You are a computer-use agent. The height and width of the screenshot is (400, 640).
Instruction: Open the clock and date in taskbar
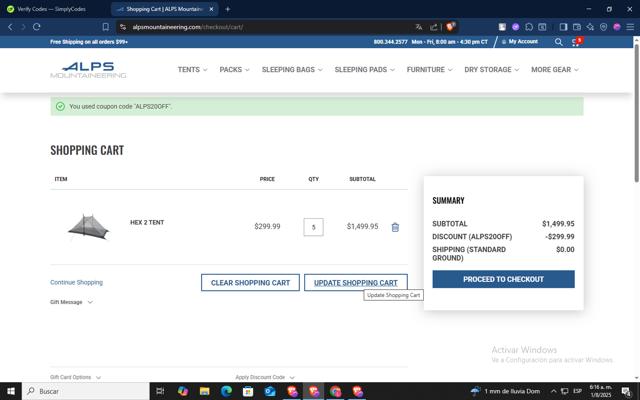(600, 391)
